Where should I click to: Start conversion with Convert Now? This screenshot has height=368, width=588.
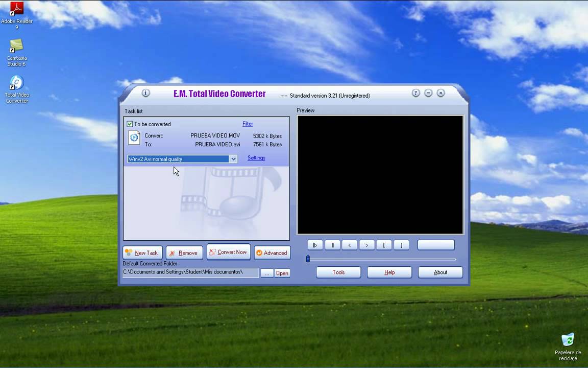tap(228, 252)
